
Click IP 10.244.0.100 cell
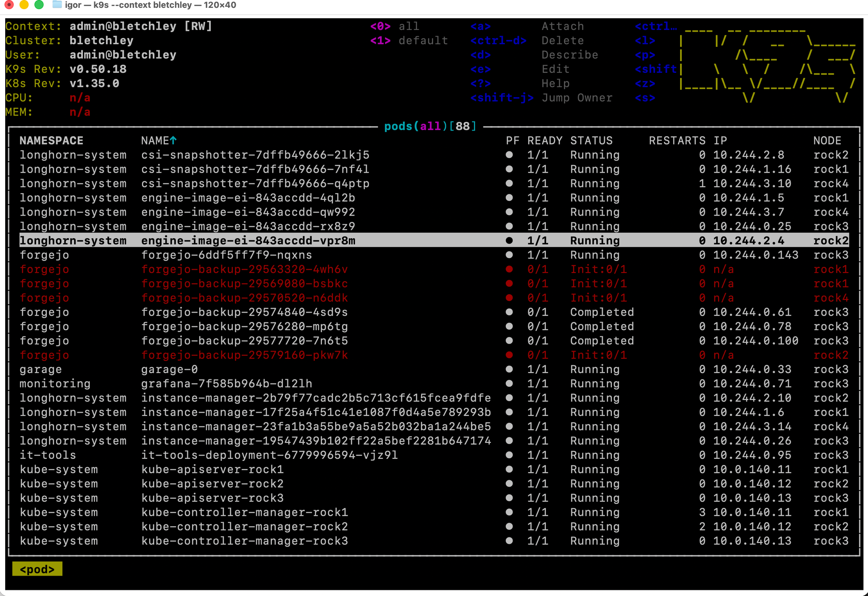coord(756,341)
